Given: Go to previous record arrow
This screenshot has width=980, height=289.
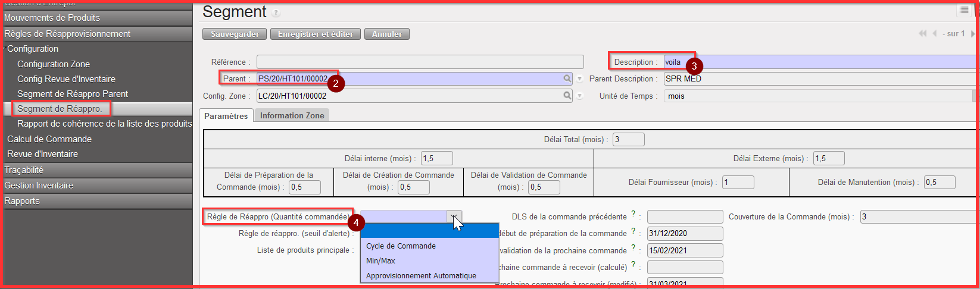Looking at the screenshot, I should point(934,34).
